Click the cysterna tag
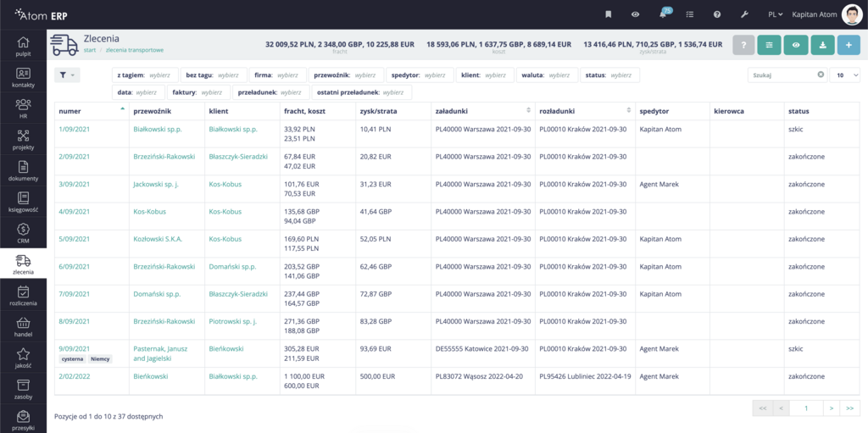This screenshot has width=868, height=433. (x=72, y=358)
